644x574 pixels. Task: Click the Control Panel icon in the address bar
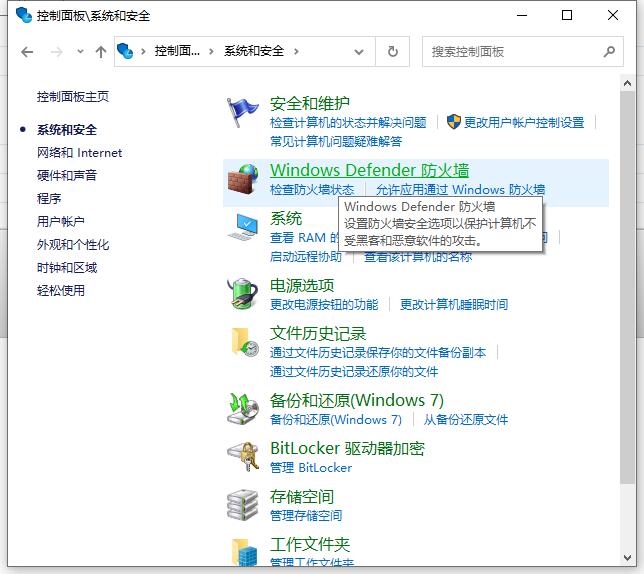(125, 51)
